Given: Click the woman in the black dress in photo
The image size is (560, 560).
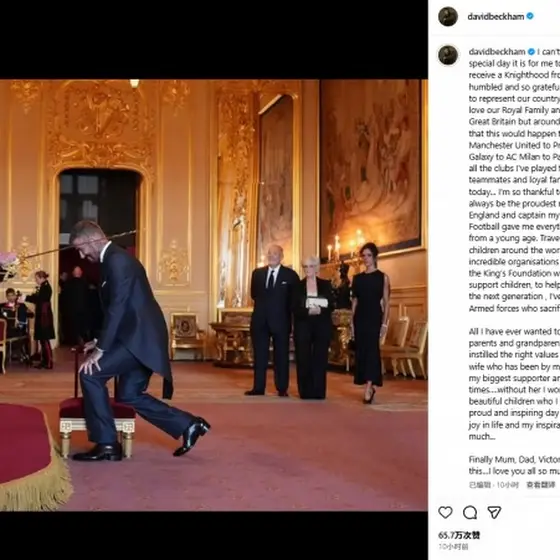Looking at the screenshot, I should (x=369, y=323).
